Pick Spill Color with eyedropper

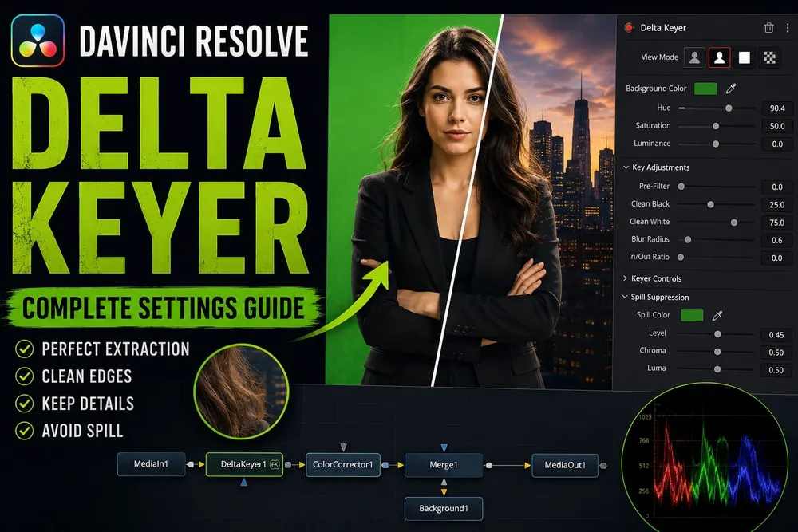717,316
